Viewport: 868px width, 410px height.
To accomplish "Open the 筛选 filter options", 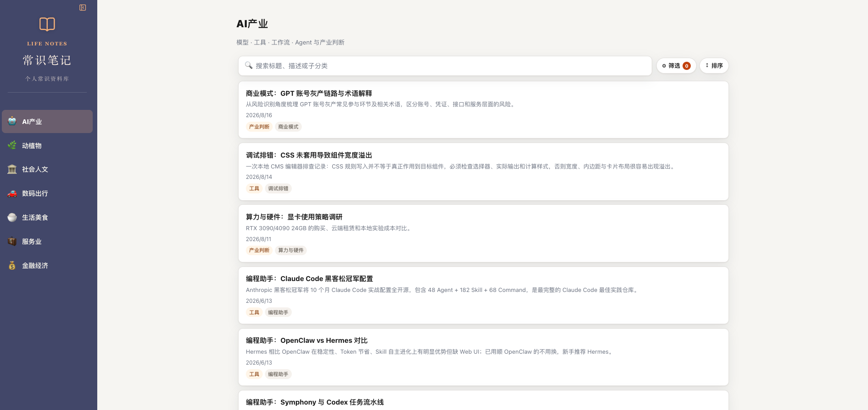I will click(676, 66).
